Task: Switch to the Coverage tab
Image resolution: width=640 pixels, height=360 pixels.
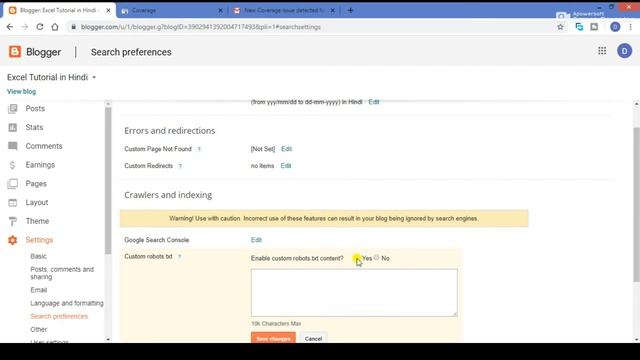Action: [172, 10]
